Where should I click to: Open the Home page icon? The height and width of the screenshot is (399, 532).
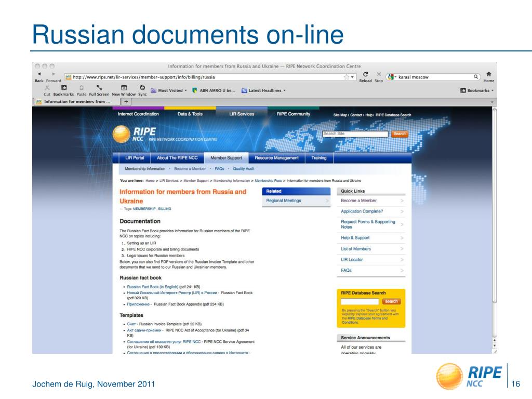click(488, 74)
